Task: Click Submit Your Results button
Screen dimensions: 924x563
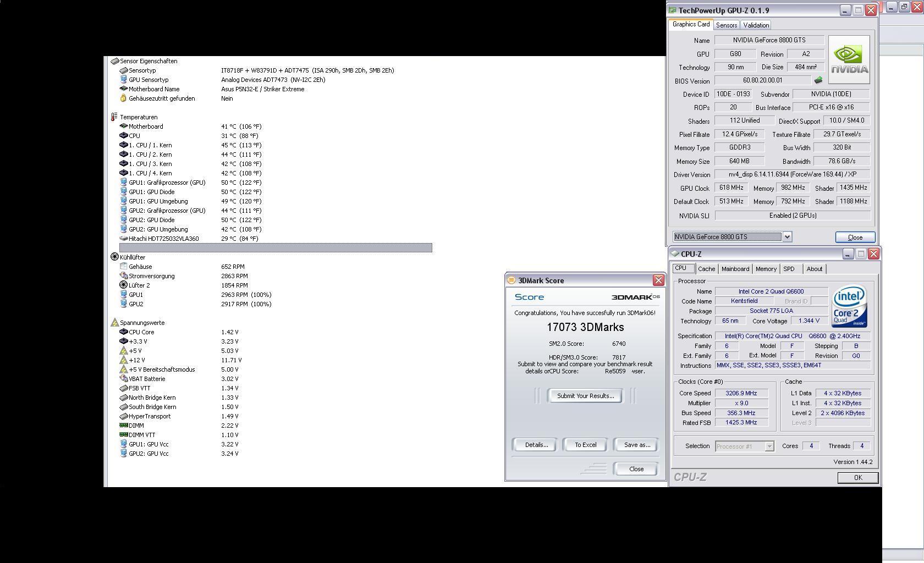Action: [585, 396]
